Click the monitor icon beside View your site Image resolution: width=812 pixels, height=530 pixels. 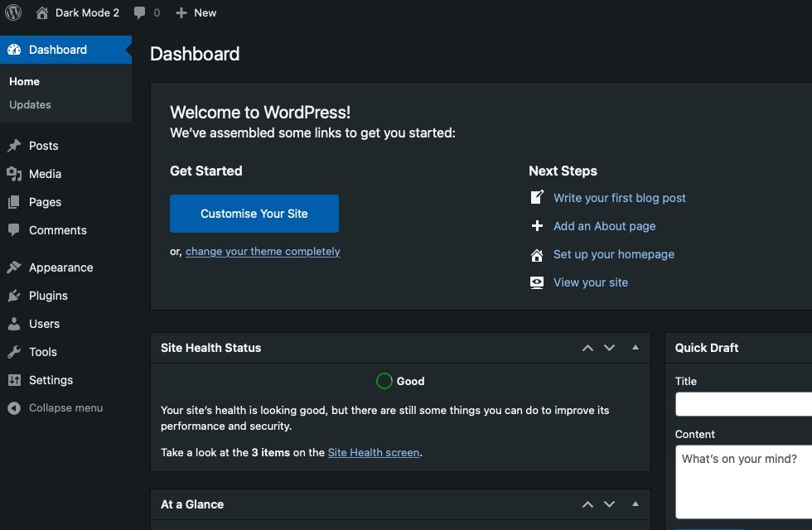[537, 282]
